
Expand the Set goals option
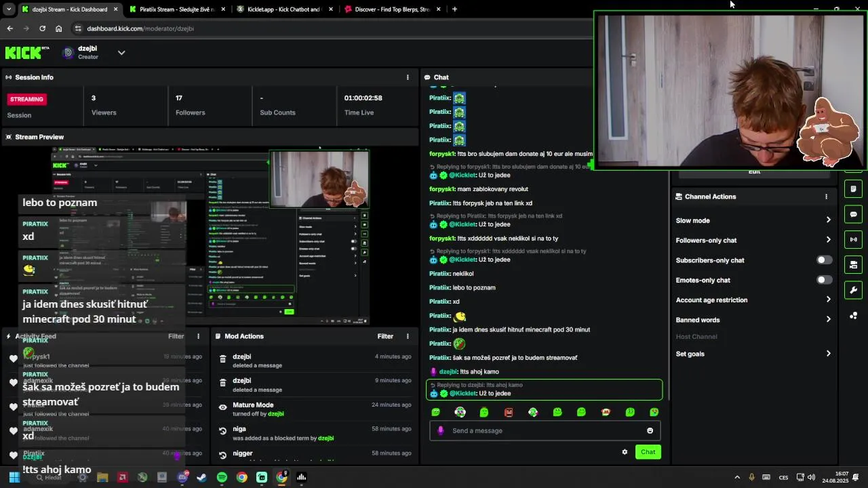[753, 354]
